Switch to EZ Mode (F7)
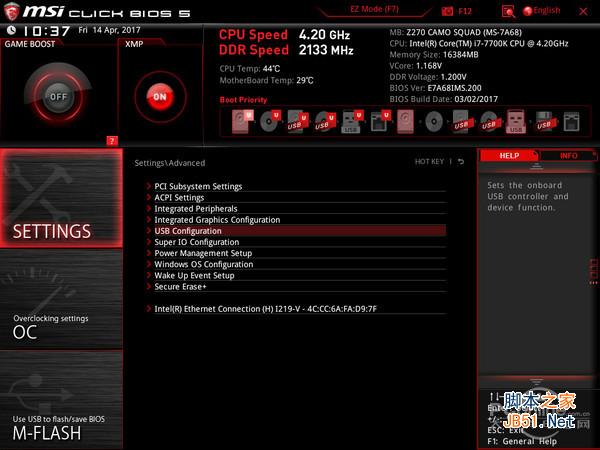 374,9
